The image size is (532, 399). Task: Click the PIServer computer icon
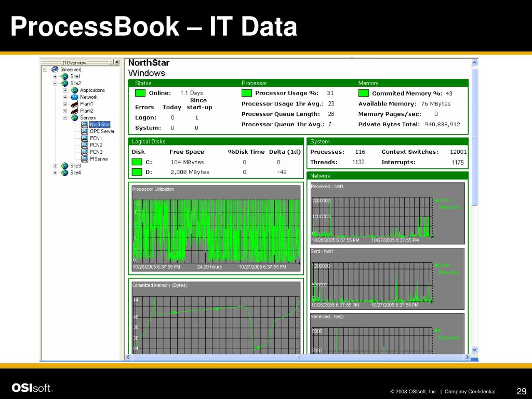(85, 159)
